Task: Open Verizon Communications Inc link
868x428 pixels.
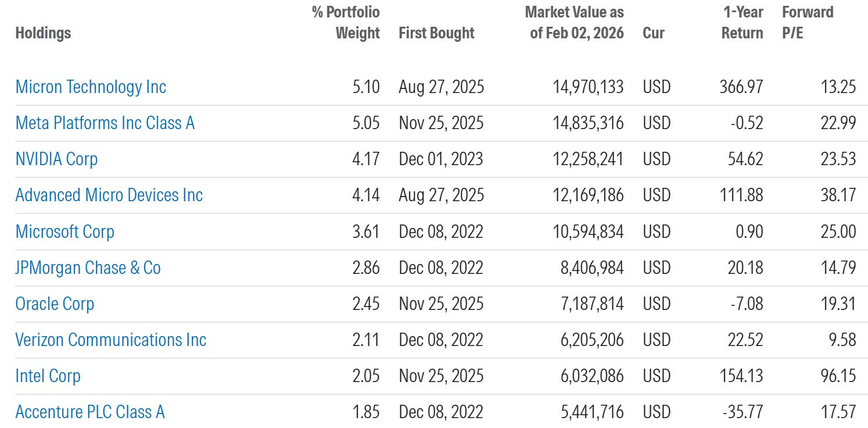Action: tap(111, 340)
